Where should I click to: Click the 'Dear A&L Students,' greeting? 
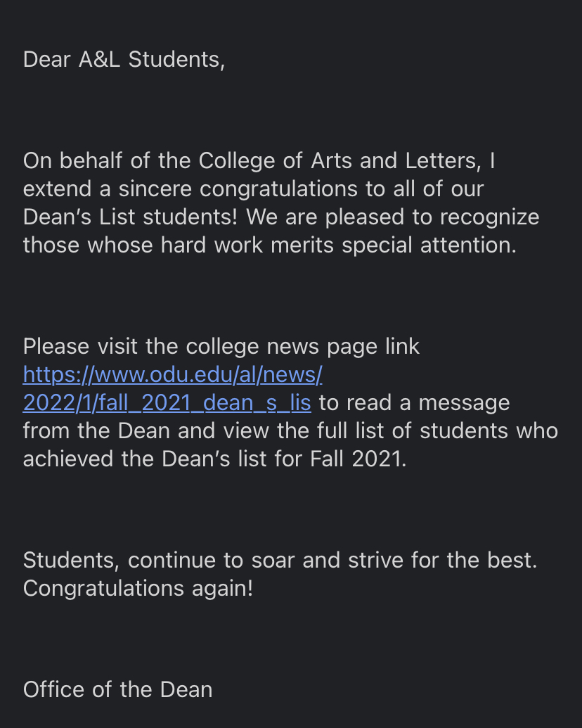pos(124,60)
